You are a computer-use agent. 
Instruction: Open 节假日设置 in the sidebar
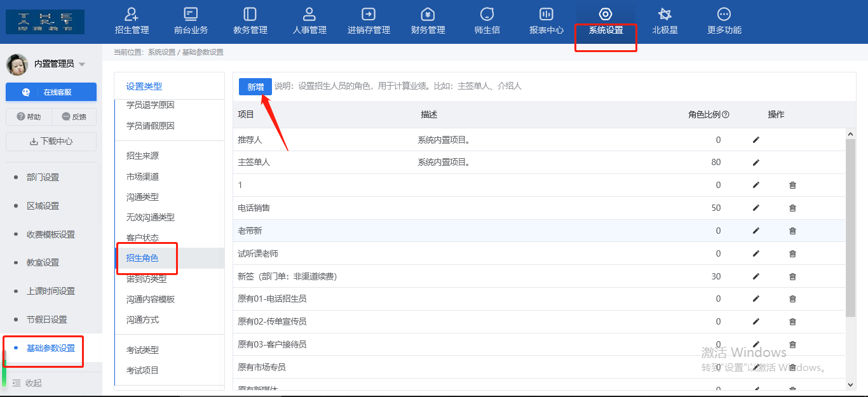click(x=46, y=320)
